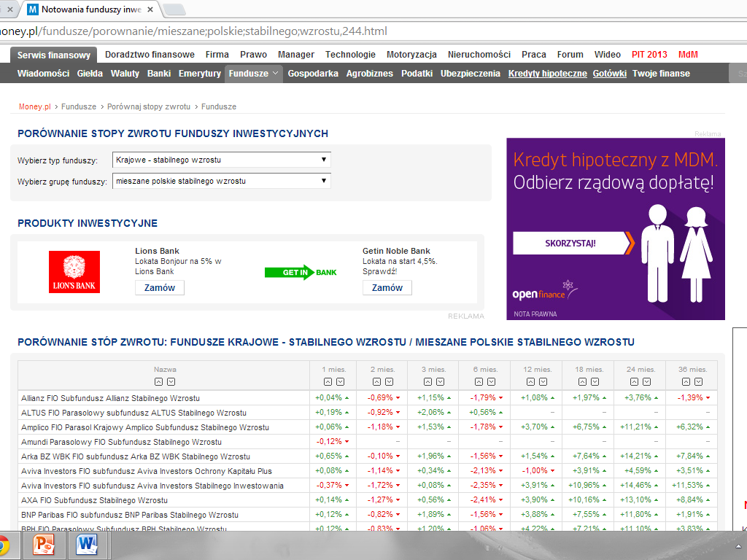Sort 6 mies. column ascending
Screen dimensions: 747x560
pyautogui.click(x=479, y=381)
